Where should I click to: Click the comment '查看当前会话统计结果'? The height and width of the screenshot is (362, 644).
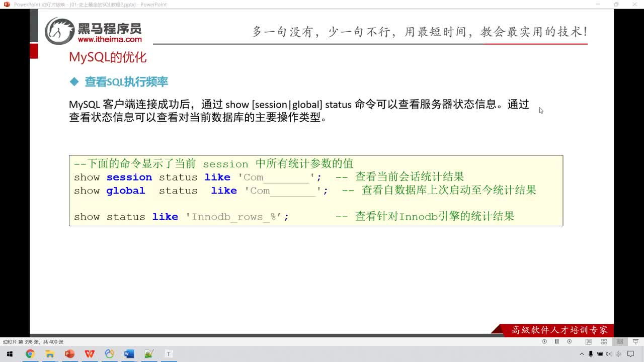point(410,177)
